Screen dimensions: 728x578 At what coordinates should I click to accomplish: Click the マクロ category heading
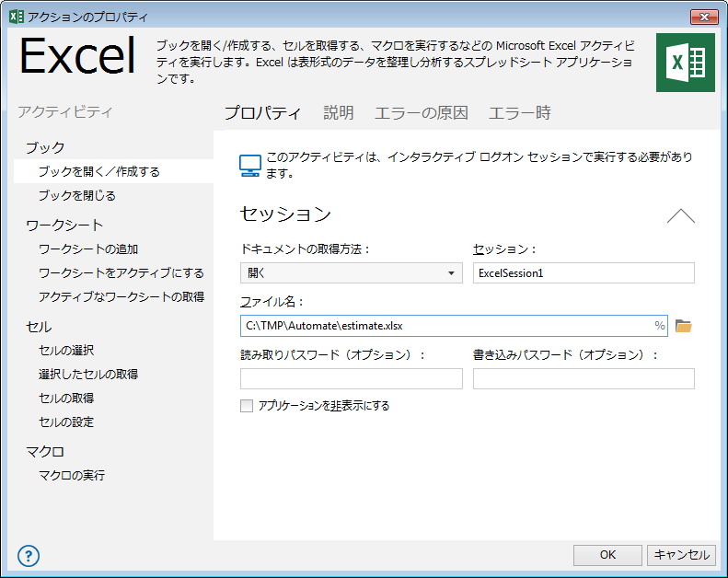[45, 451]
